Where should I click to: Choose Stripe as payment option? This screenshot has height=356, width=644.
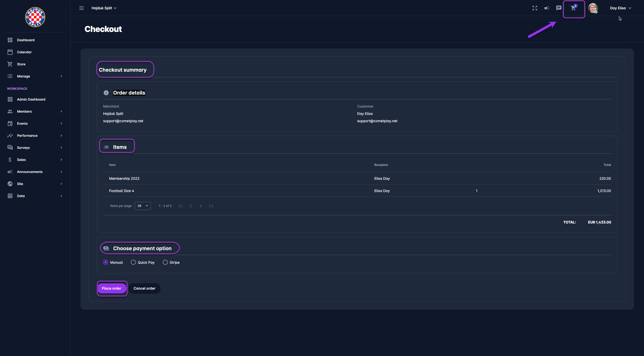pos(165,262)
